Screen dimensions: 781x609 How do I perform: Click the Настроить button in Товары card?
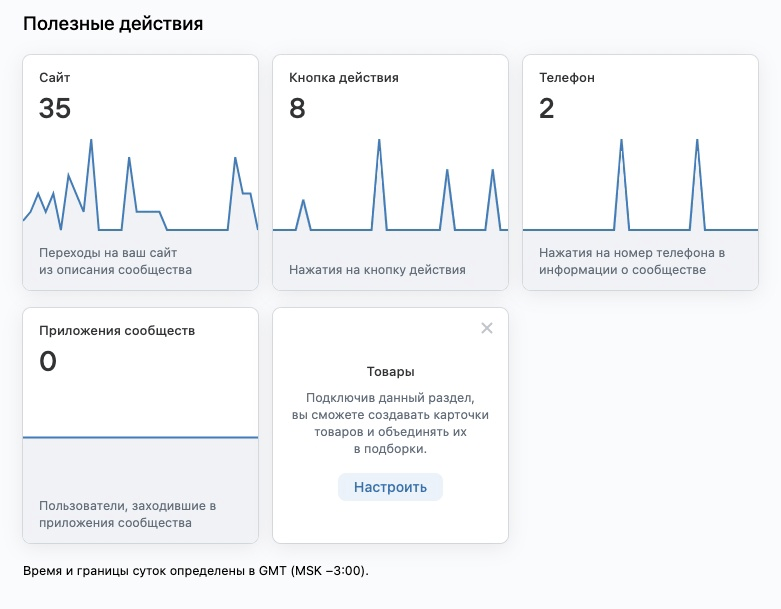point(390,487)
